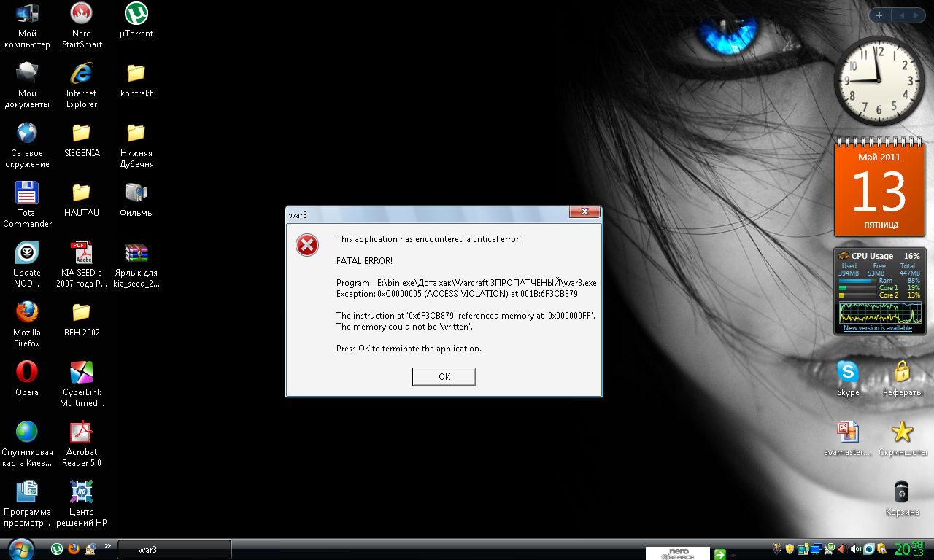Open the Nero Search dropdown arrow
The width and height of the screenshot is (934, 560).
coord(733,554)
